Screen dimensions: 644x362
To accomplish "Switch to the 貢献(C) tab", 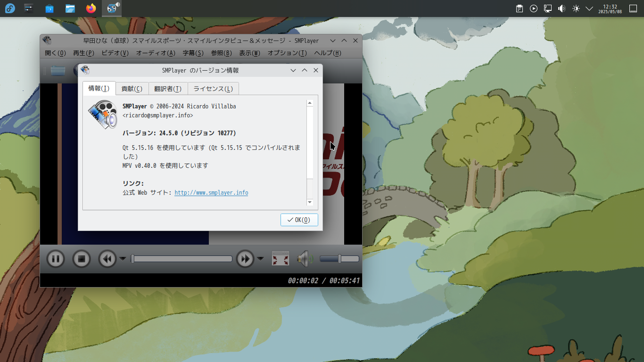I will point(132,89).
